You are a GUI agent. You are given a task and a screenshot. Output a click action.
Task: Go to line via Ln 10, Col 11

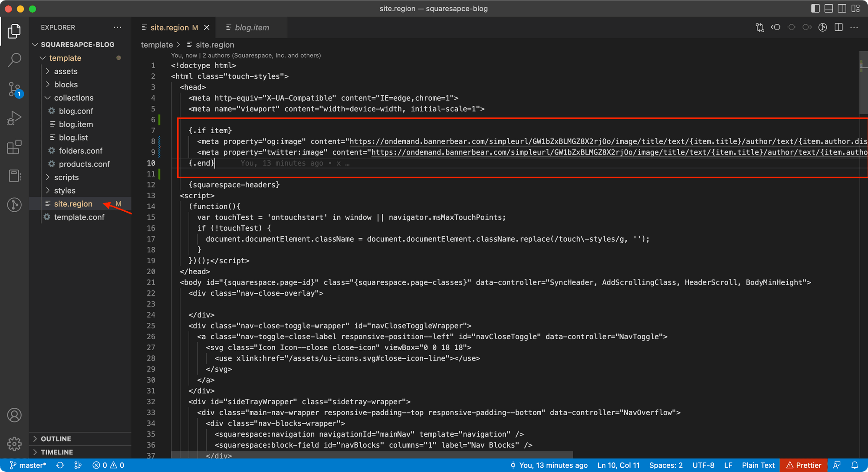click(618, 465)
